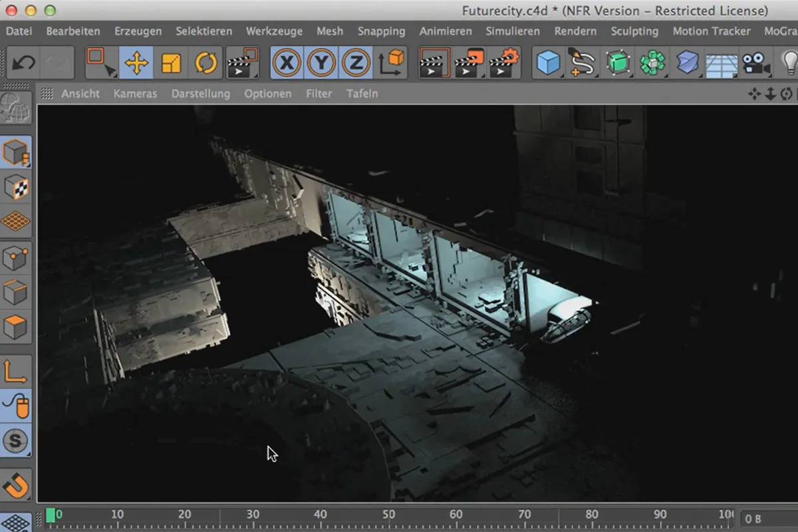The image size is (798, 532).
Task: Toggle Z axis lock
Action: coord(356,64)
